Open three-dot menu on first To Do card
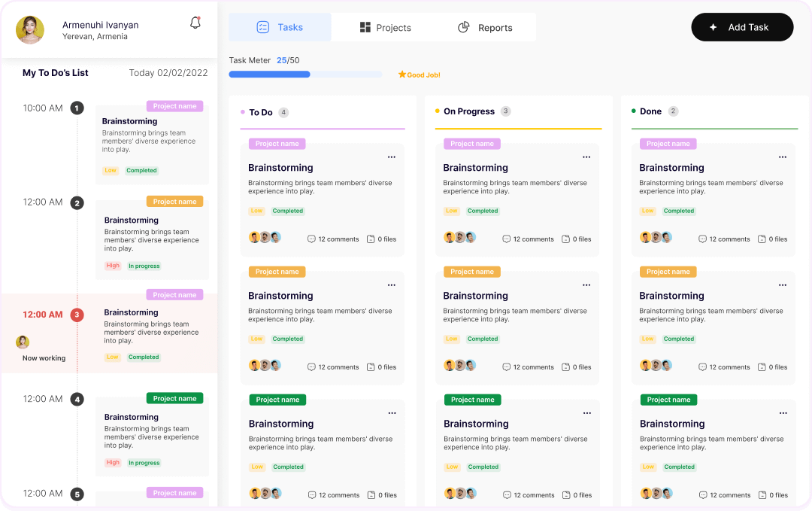The height and width of the screenshot is (511, 812). (x=392, y=157)
